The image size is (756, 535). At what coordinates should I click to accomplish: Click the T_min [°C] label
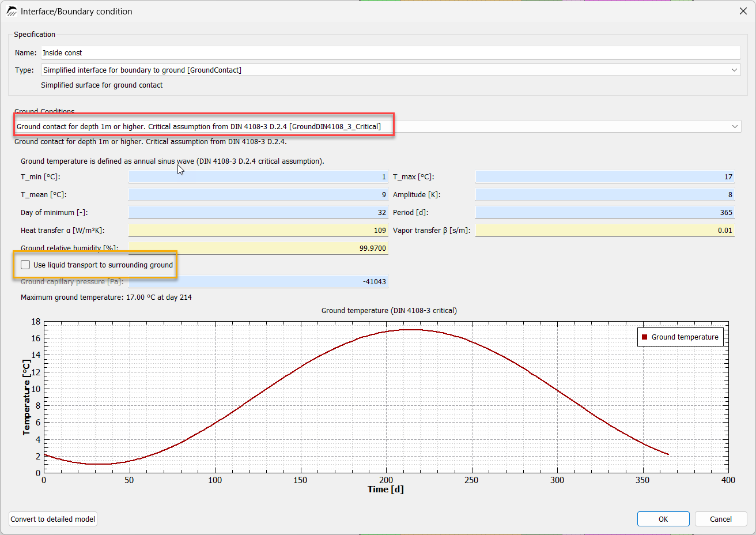click(40, 177)
